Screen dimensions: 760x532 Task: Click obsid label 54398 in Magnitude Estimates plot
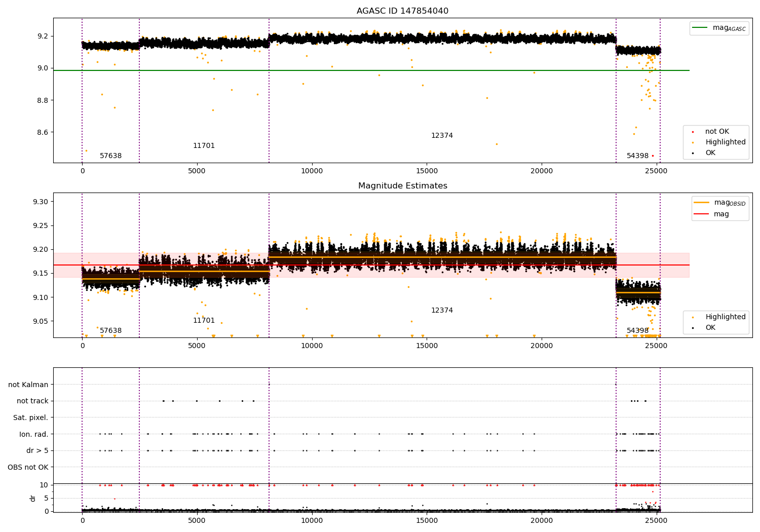[x=637, y=331]
